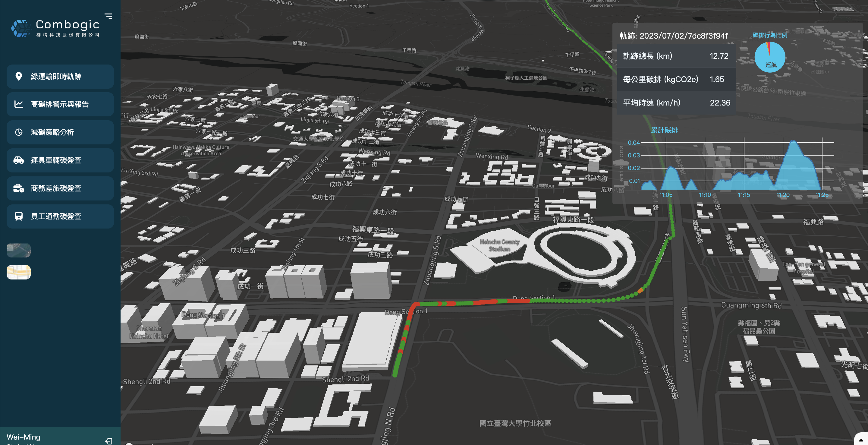868x445 pixels.
Task: Open 商務差旅碳盤查 from the sidebar
Action: 60,188
